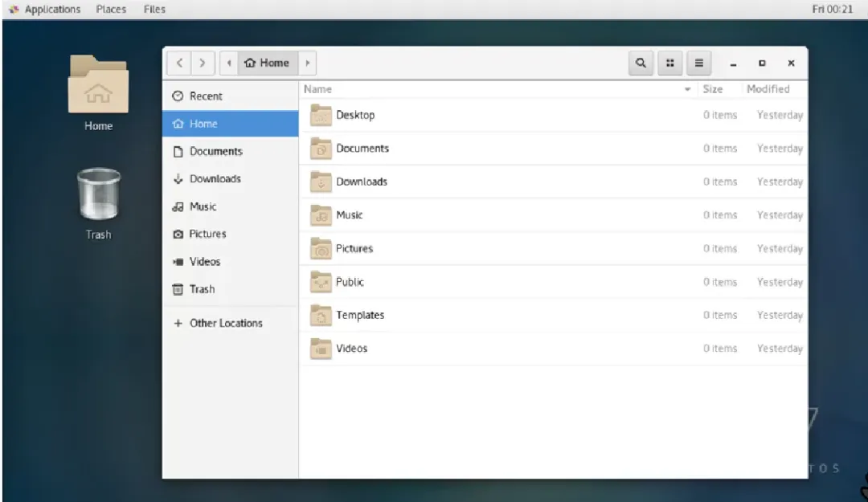
Task: Open Videos in the sidebar
Action: point(231,261)
